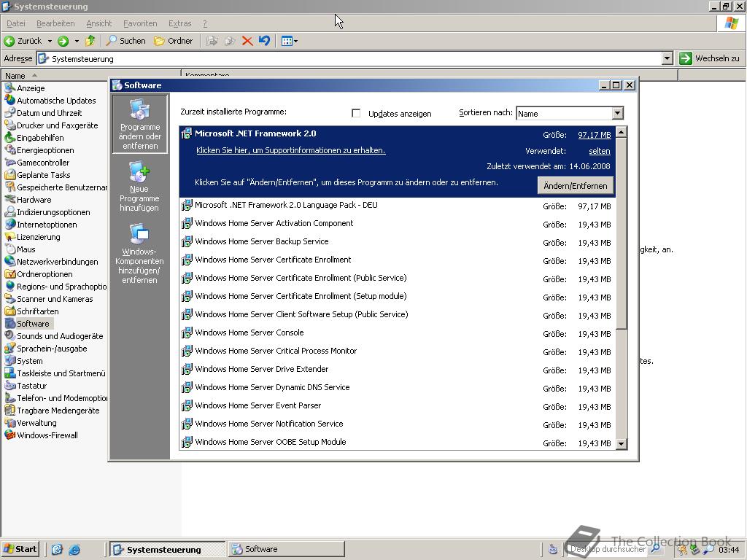Select Windows-Komponenten hinzufügen/entfernen

[x=139, y=253]
